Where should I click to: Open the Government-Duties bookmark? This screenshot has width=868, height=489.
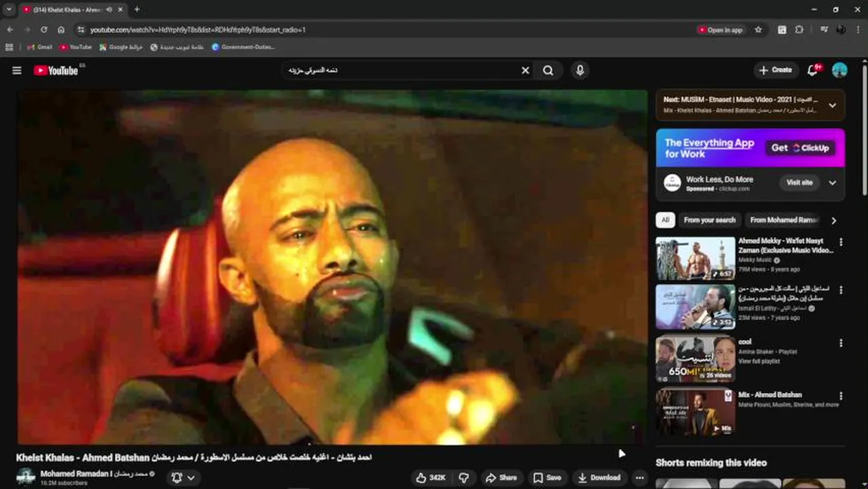243,47
